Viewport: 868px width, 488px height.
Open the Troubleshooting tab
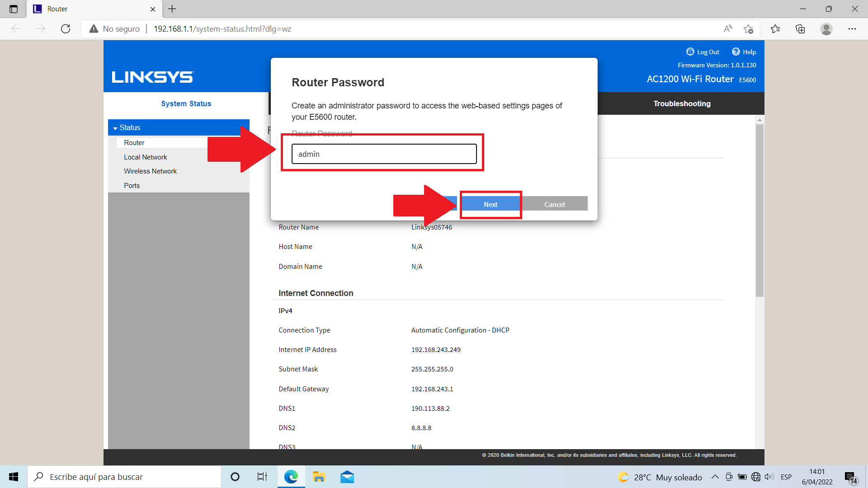pyautogui.click(x=681, y=103)
